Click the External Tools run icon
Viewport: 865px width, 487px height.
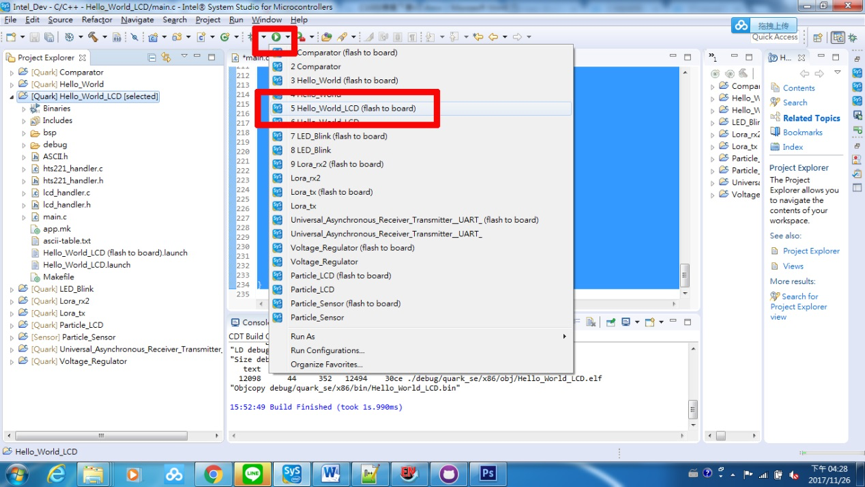click(301, 37)
